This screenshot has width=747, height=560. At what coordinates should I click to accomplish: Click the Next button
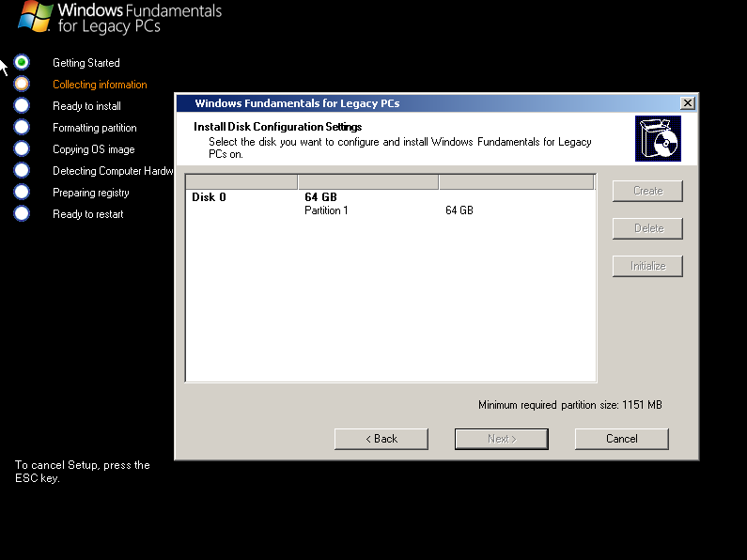(501, 439)
